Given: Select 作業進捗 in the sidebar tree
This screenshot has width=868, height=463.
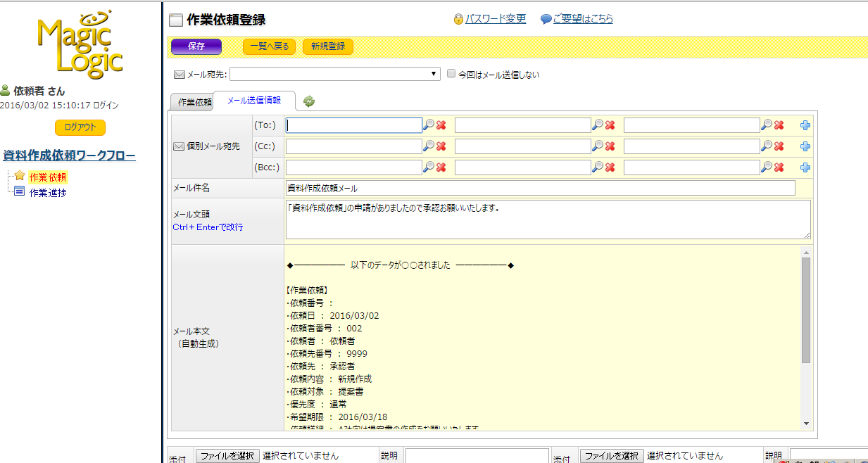Looking at the screenshot, I should click(48, 192).
